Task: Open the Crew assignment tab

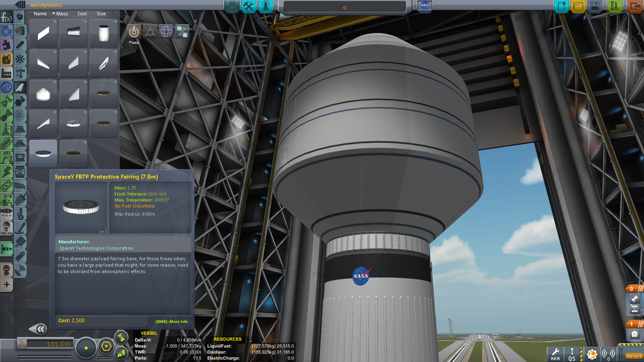Action: pos(266,6)
